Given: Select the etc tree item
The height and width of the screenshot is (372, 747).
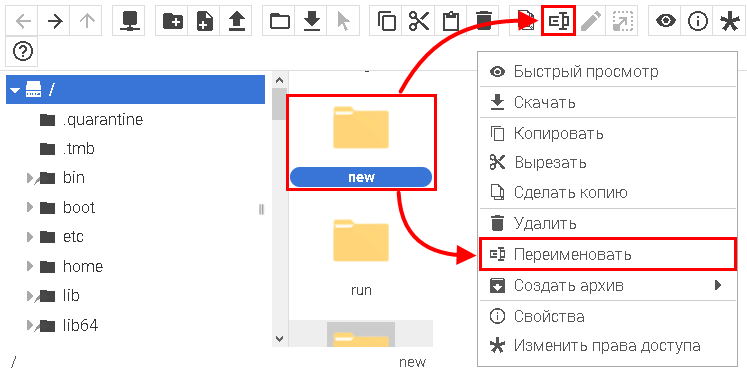Looking at the screenshot, I should tap(135, 237).
